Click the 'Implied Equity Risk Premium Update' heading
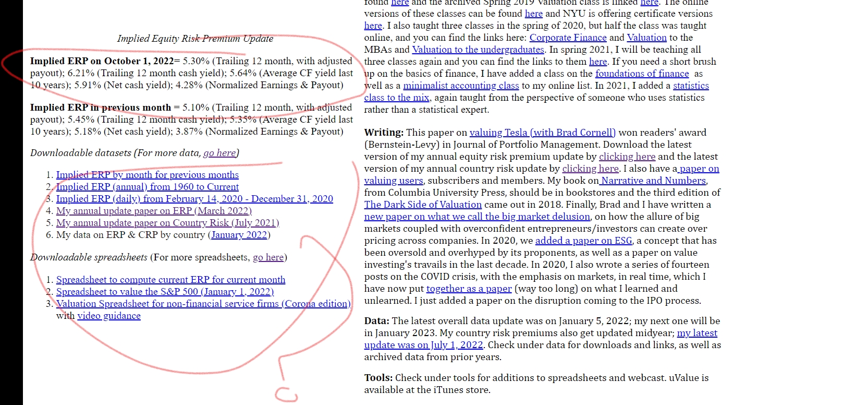The width and height of the screenshot is (868, 405). (195, 39)
